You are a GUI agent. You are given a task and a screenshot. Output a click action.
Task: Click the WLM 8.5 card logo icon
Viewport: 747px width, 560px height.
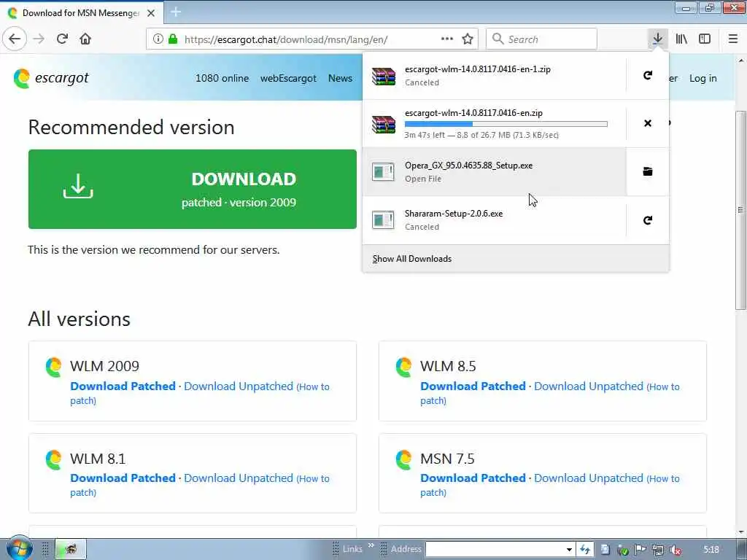click(x=403, y=367)
